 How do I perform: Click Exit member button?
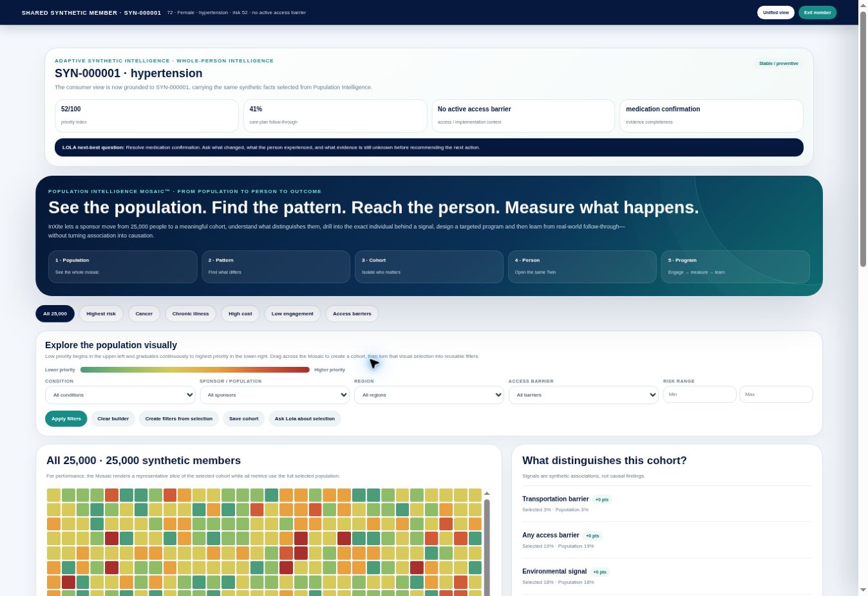click(817, 12)
